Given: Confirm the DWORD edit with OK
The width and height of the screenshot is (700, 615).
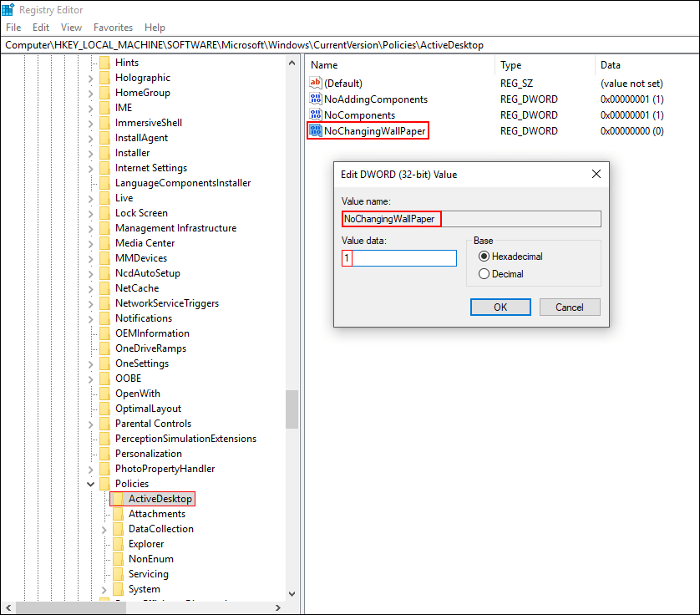Looking at the screenshot, I should [500, 307].
